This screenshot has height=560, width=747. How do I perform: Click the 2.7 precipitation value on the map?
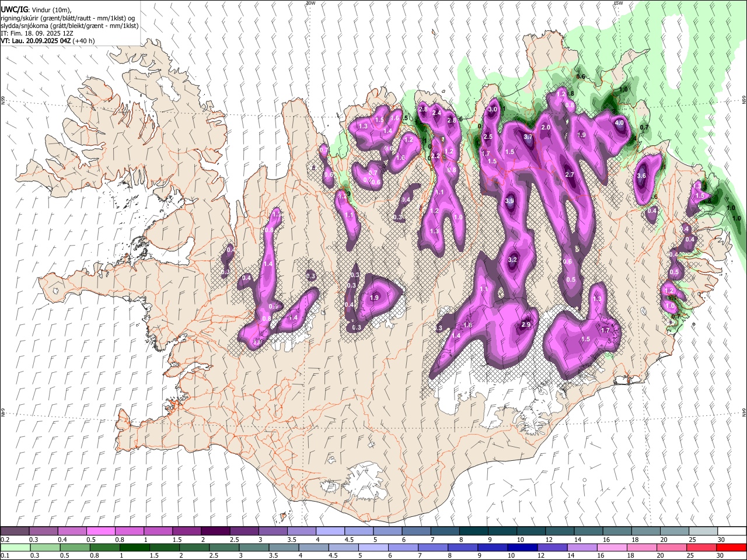click(x=570, y=174)
